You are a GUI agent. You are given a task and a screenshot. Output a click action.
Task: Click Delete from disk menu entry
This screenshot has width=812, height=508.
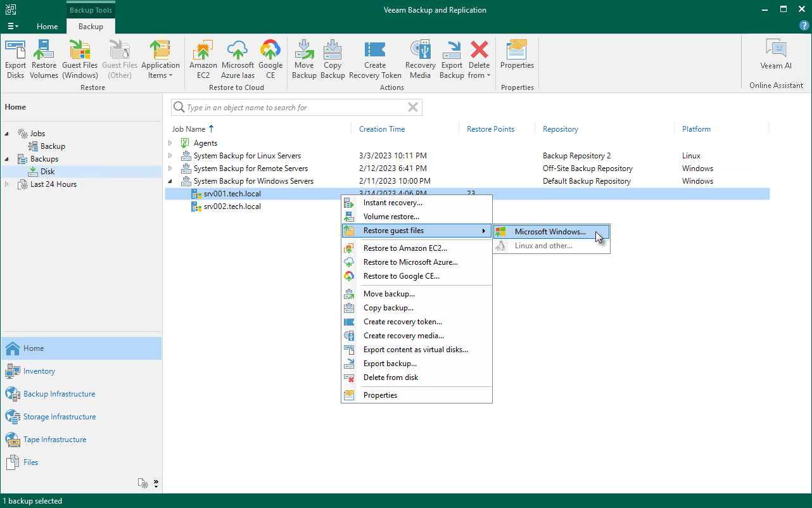(417, 378)
